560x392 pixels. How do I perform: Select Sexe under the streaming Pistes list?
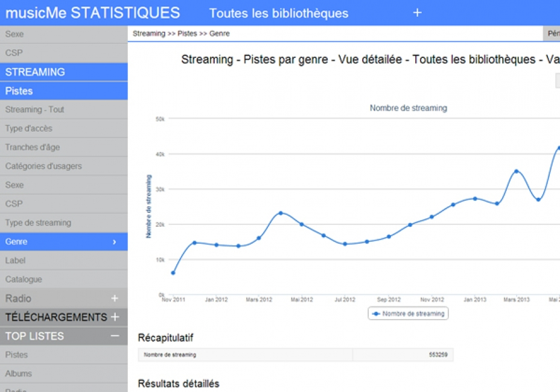click(x=63, y=185)
